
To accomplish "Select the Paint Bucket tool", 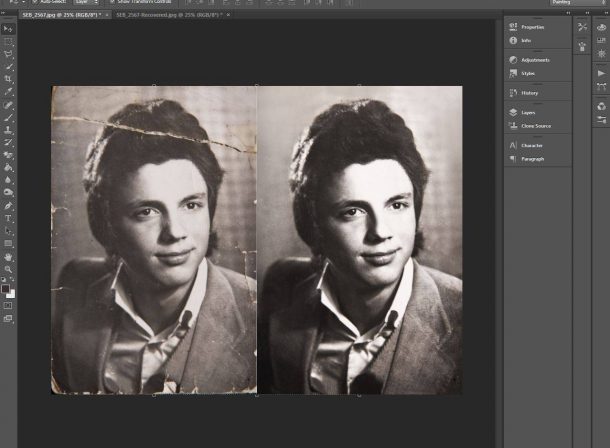I will point(8,168).
